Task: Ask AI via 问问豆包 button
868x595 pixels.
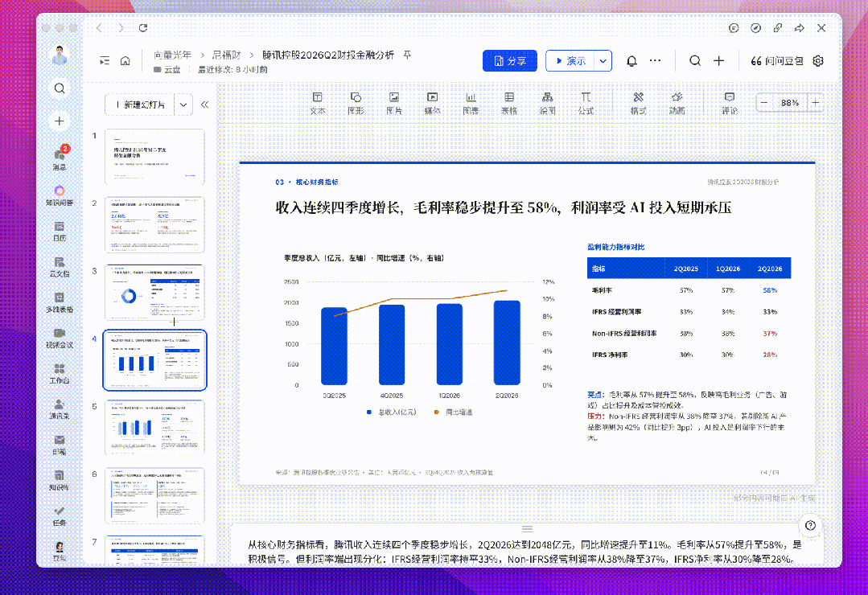Action: pyautogui.click(x=776, y=61)
